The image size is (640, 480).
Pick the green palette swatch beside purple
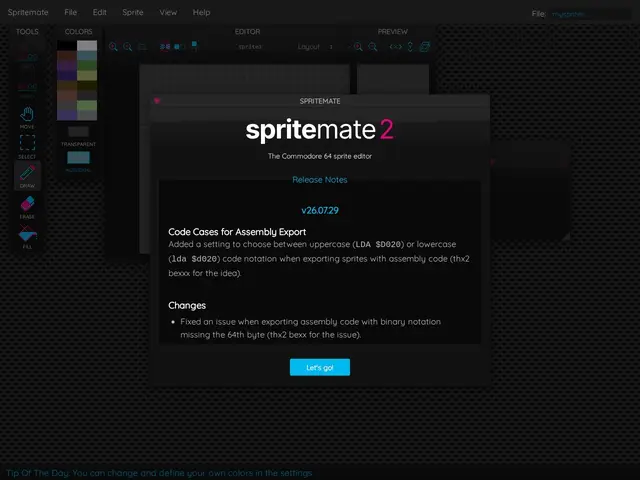point(87,65)
